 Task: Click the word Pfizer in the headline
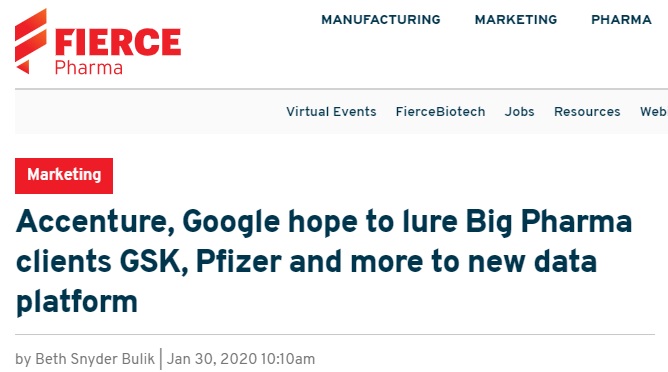[x=239, y=262]
